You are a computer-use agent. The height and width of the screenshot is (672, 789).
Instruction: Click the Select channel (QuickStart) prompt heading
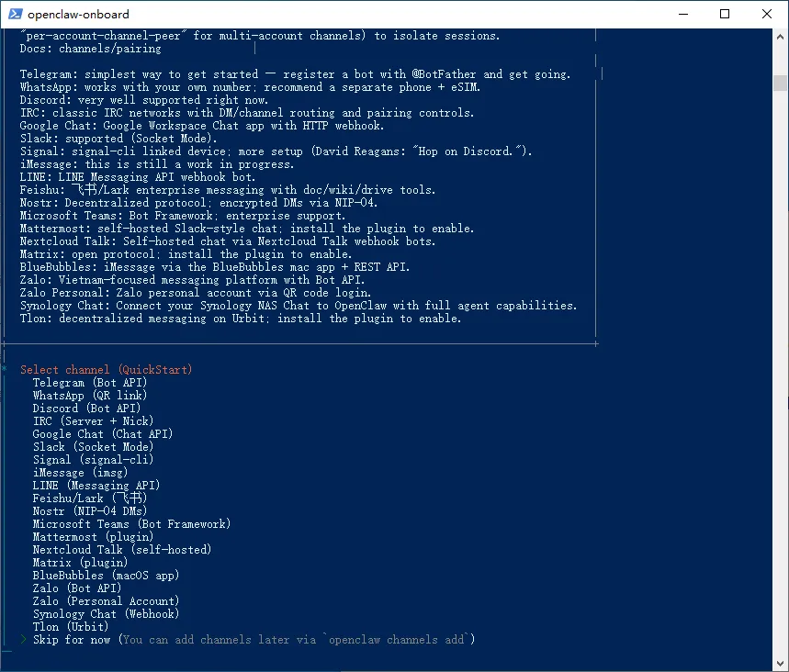tap(107, 370)
